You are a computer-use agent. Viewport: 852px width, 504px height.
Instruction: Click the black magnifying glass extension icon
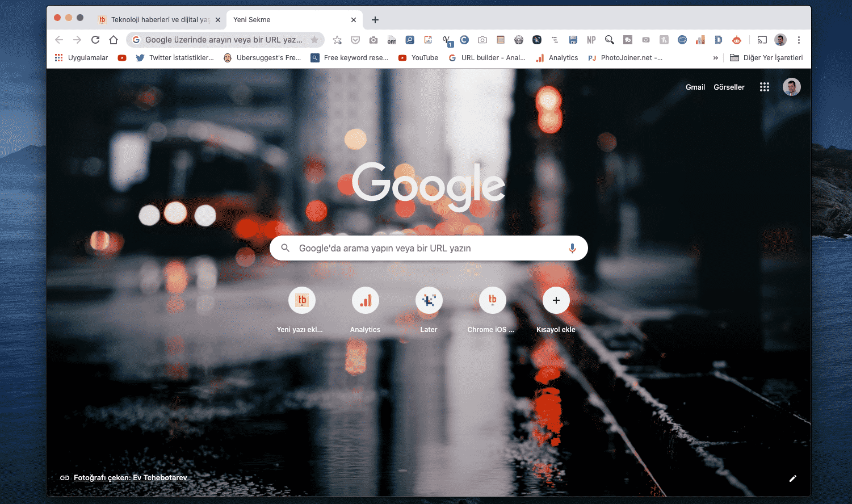(x=610, y=40)
